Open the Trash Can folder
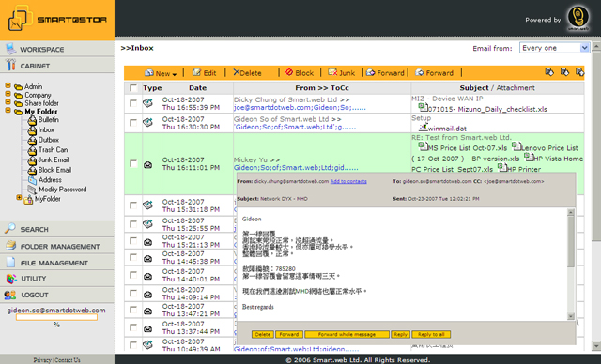Image resolution: width=601 pixels, height=364 pixels. point(53,150)
